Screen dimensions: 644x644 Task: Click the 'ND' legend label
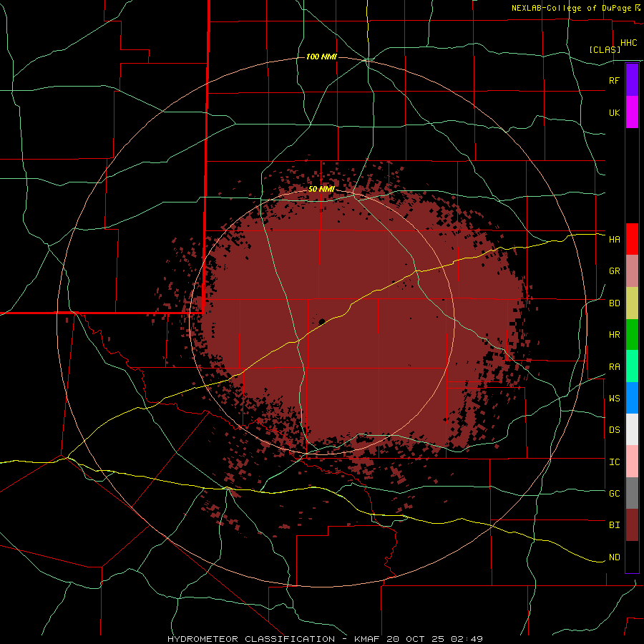(614, 557)
